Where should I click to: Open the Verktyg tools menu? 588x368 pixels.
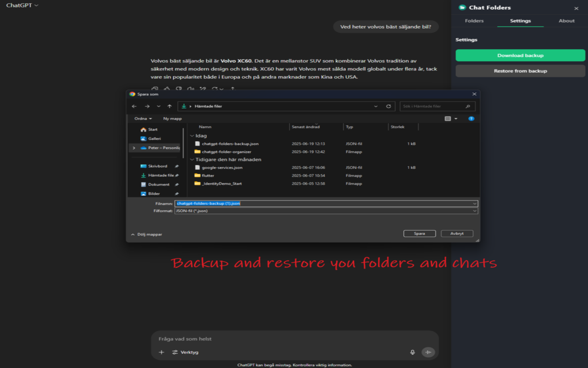pyautogui.click(x=185, y=352)
